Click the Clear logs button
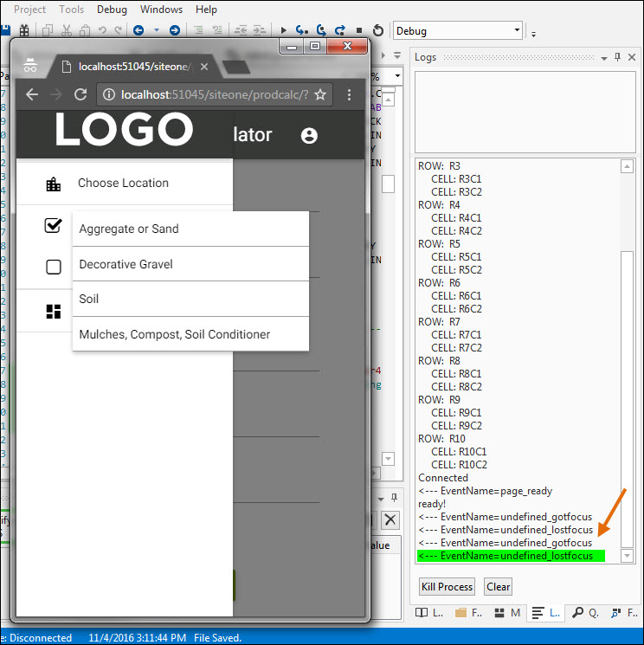This screenshot has width=644, height=645. [x=498, y=587]
